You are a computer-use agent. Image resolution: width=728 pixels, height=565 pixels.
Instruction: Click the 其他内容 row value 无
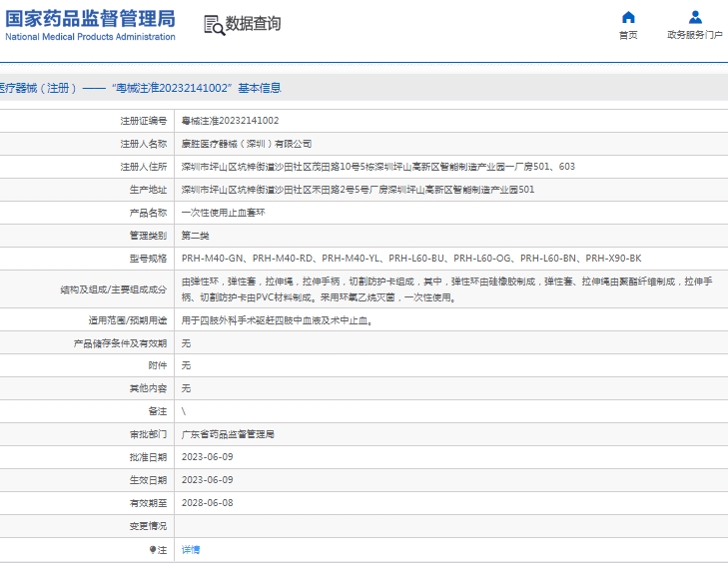tap(186, 388)
